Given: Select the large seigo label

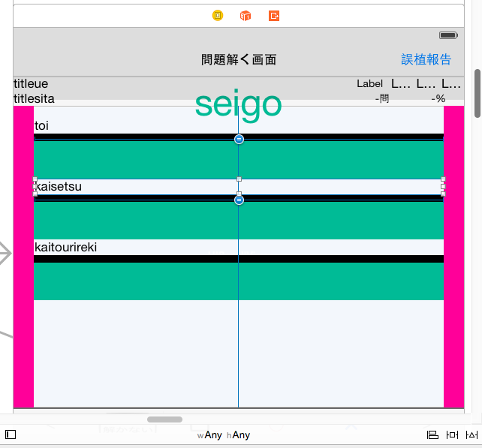Looking at the screenshot, I should point(239,104).
